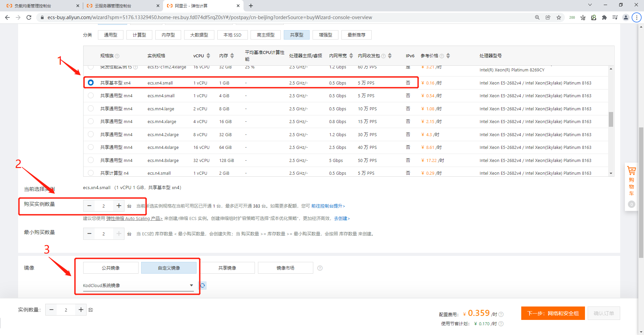This screenshot has height=335, width=644.
Task: Choose the 自定义镜像 image type
Action: 169,268
